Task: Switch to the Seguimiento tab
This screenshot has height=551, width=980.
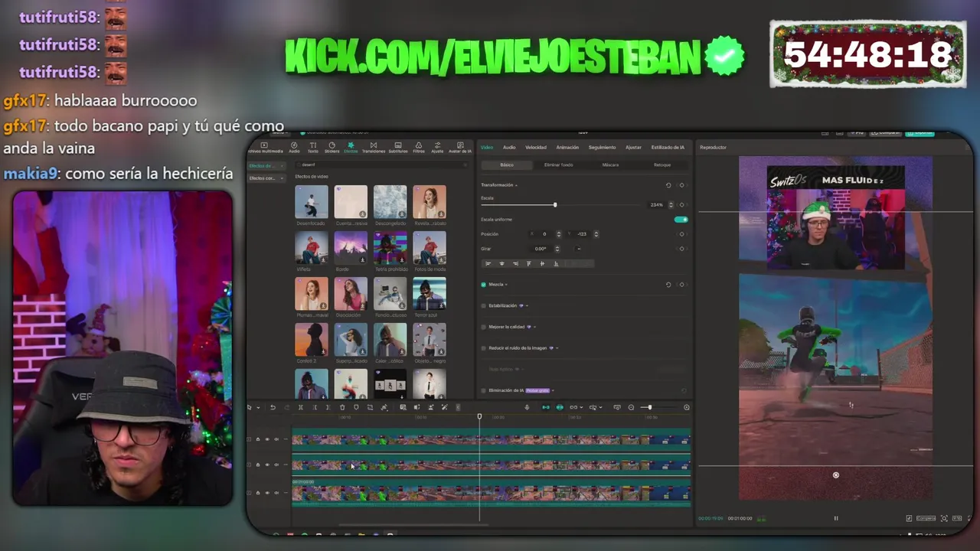Action: [602, 147]
